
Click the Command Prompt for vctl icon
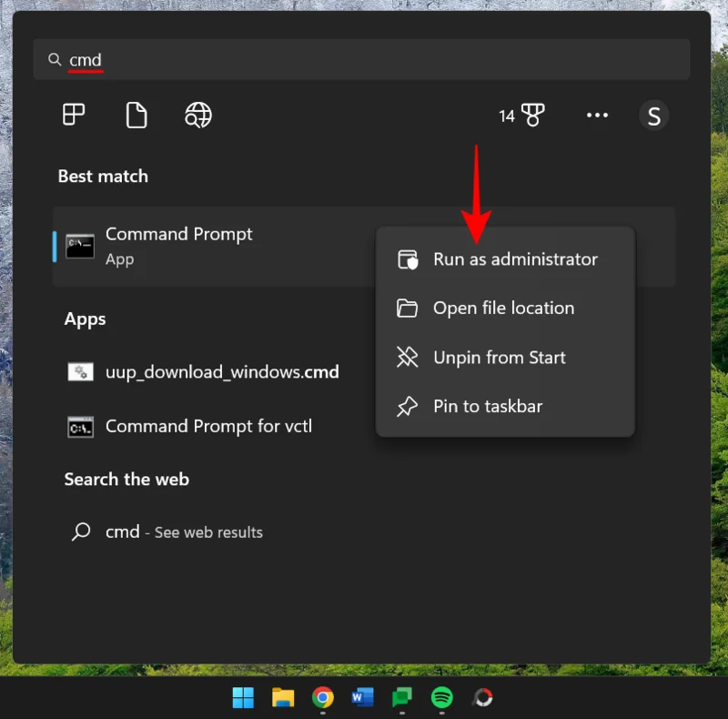[80, 426]
